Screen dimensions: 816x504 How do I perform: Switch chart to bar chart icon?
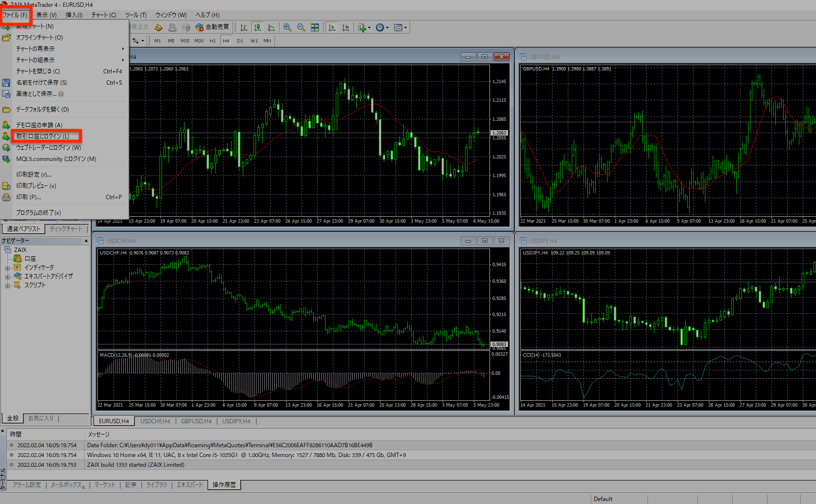pos(244,27)
